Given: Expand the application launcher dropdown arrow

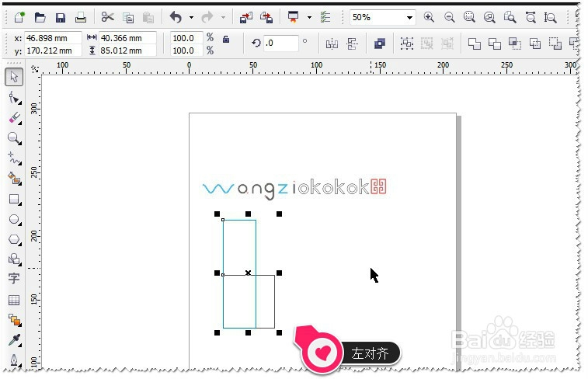Looking at the screenshot, I should [x=309, y=17].
